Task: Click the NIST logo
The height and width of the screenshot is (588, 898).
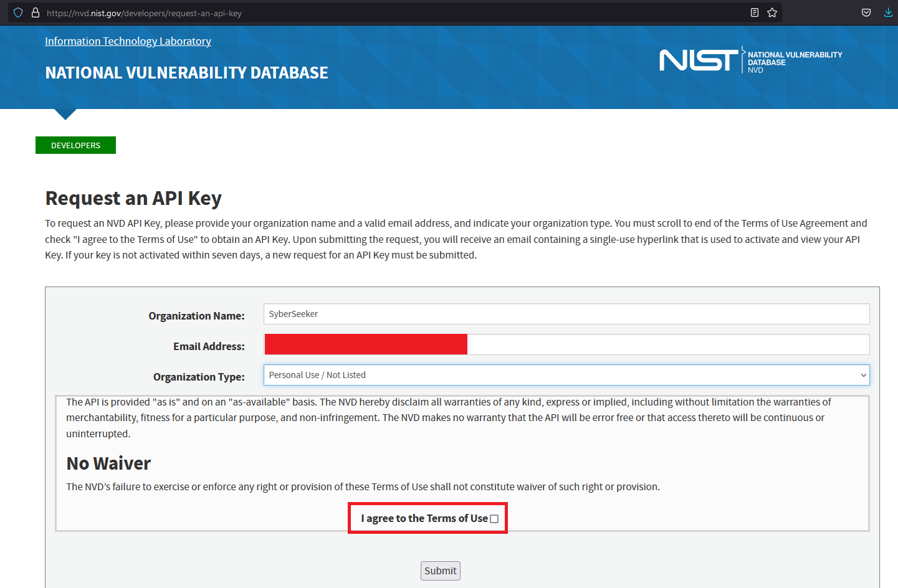Action: pos(699,60)
